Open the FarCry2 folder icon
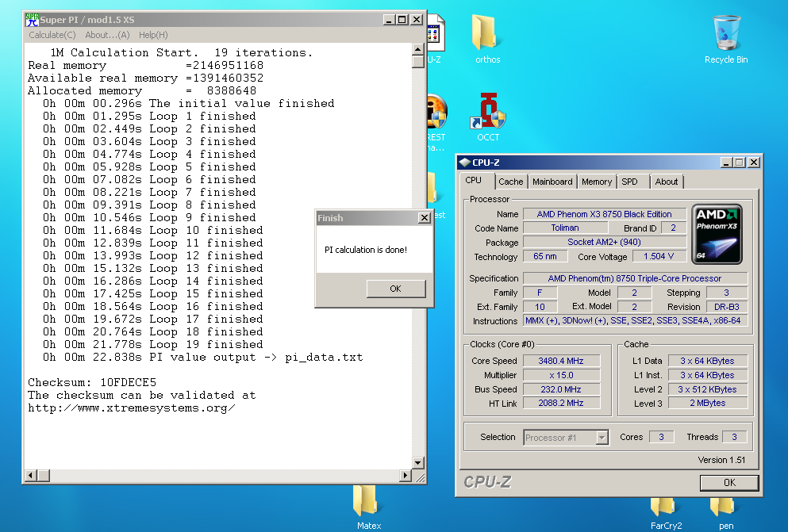The height and width of the screenshot is (532, 788). pos(666,514)
